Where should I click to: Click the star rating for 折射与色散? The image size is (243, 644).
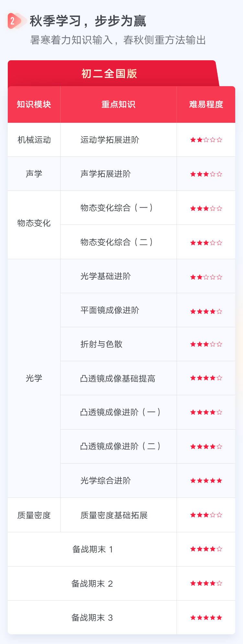point(206,344)
